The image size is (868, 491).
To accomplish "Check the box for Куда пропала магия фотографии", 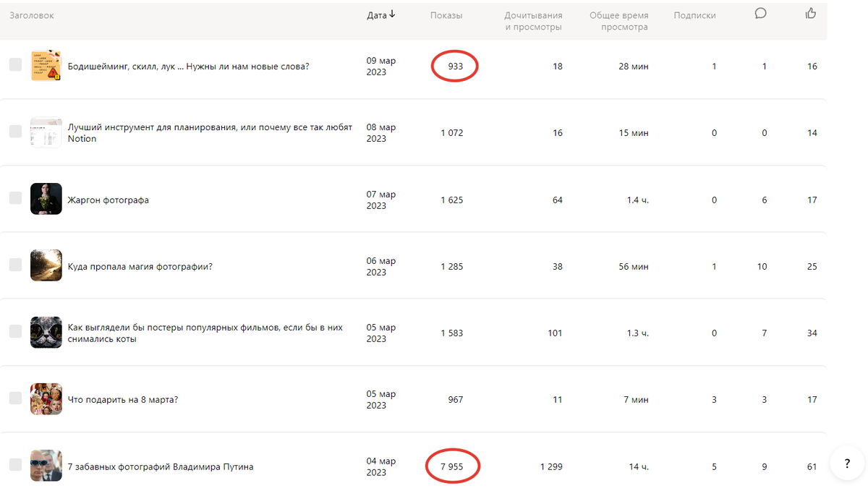I will click(15, 265).
